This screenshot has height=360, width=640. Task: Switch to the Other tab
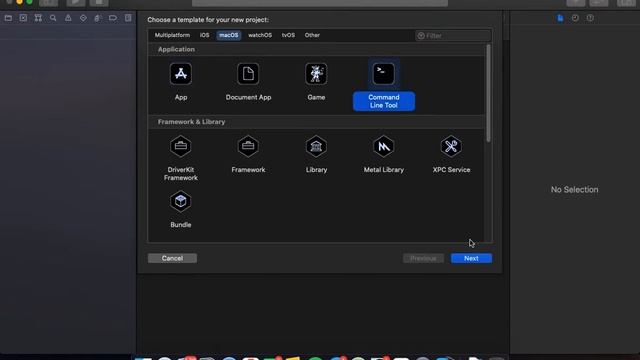coord(312,35)
